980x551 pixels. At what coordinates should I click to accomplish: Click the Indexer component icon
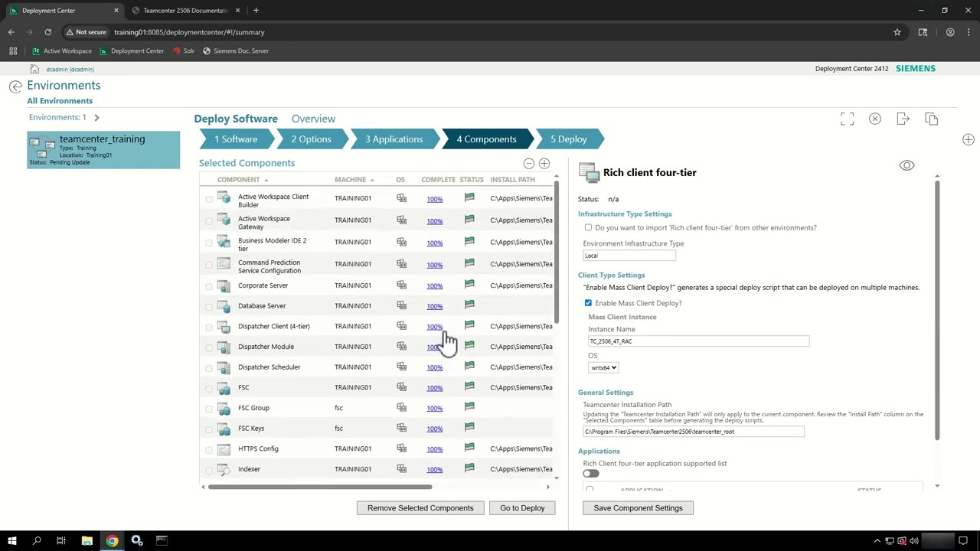(224, 469)
